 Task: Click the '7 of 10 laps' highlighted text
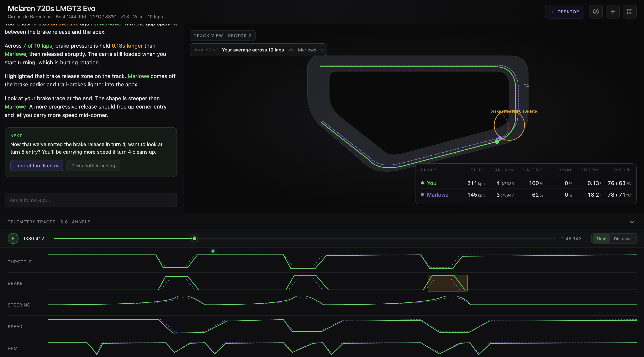pos(38,45)
